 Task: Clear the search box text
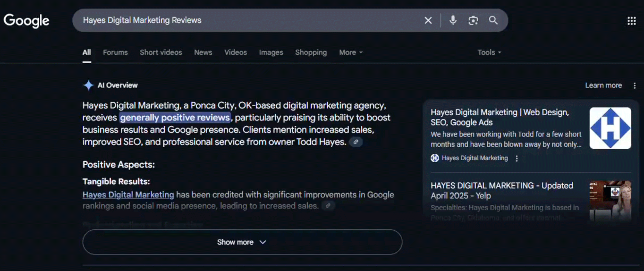(x=428, y=20)
